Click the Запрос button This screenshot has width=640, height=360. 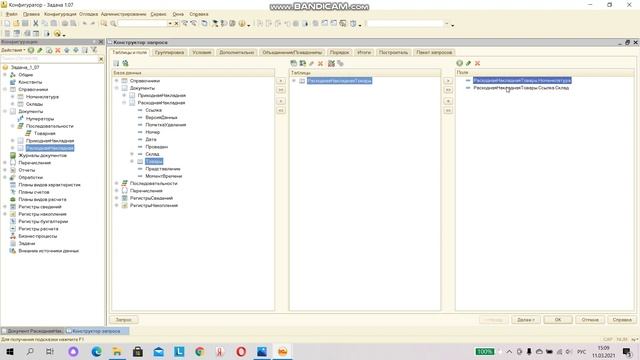tap(124, 320)
